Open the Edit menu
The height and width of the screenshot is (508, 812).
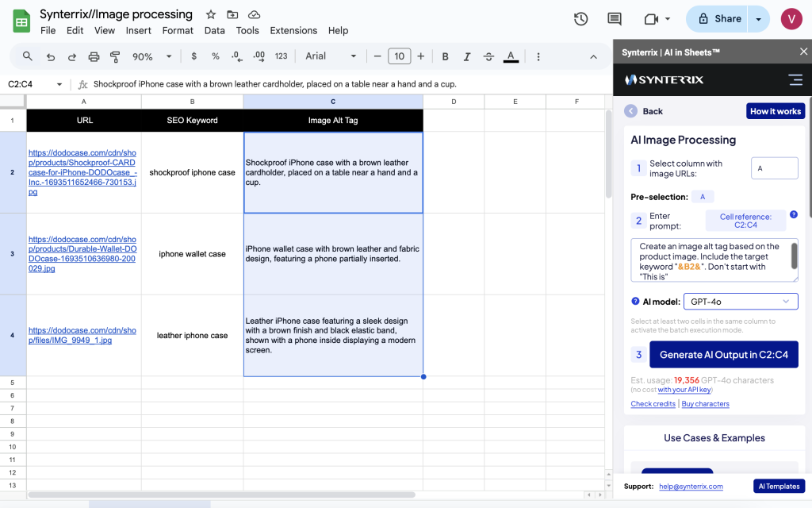click(x=75, y=31)
